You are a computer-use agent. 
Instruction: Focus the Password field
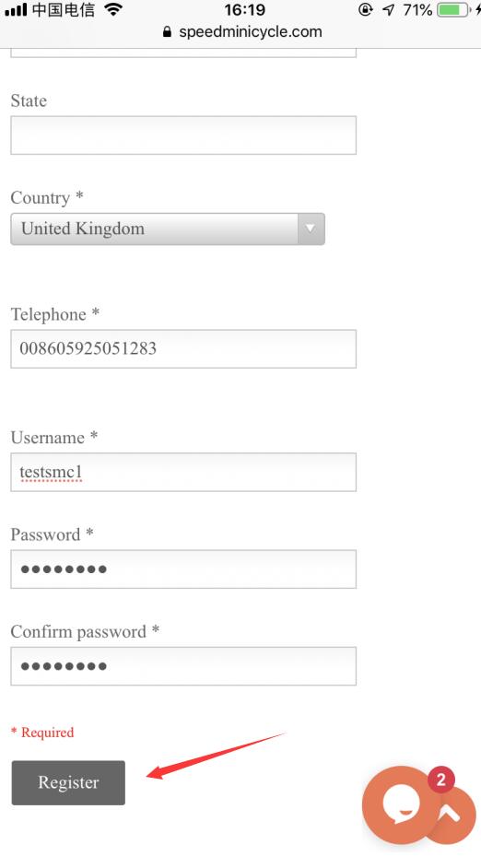(183, 569)
